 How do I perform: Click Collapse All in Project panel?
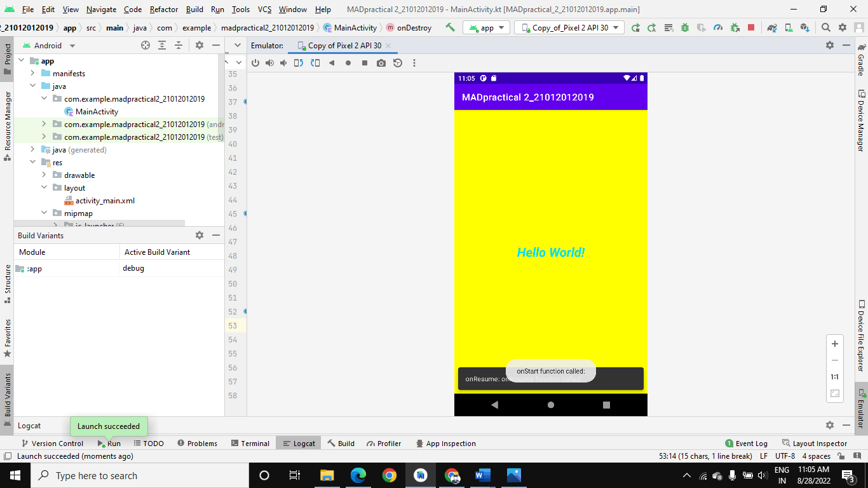(179, 45)
